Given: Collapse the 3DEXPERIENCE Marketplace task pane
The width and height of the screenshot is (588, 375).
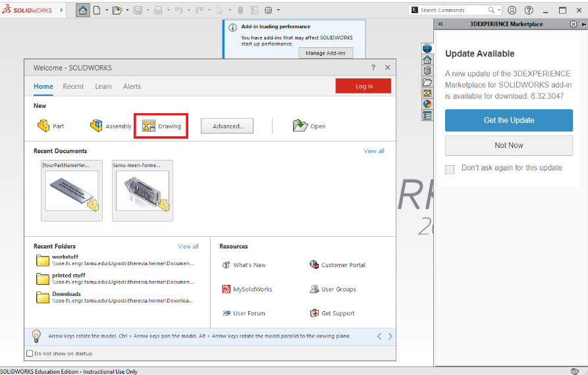Looking at the screenshot, I should point(441,24).
